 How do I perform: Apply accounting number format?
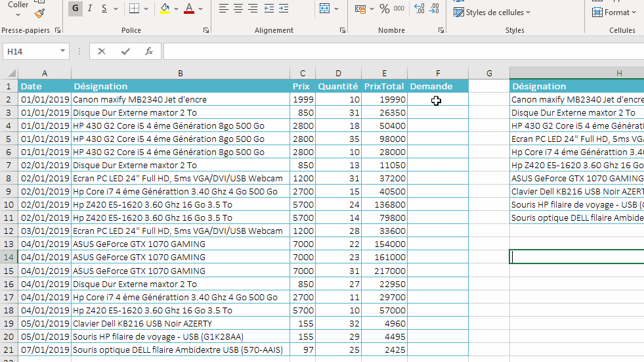(x=360, y=9)
